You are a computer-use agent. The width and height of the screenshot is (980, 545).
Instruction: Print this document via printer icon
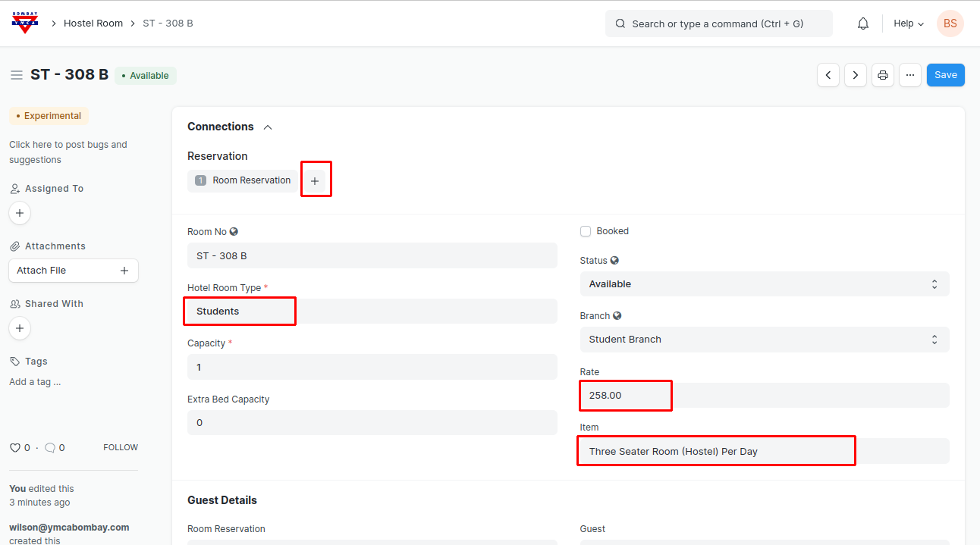[x=883, y=75]
